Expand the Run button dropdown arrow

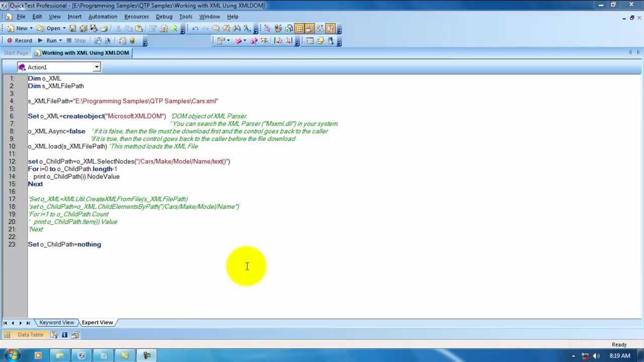[x=60, y=41]
